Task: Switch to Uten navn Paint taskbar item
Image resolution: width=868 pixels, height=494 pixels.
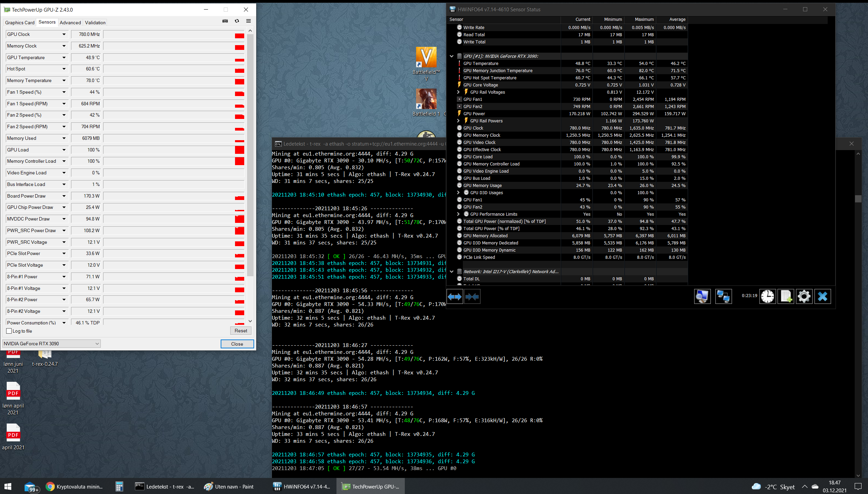Action: (x=229, y=486)
